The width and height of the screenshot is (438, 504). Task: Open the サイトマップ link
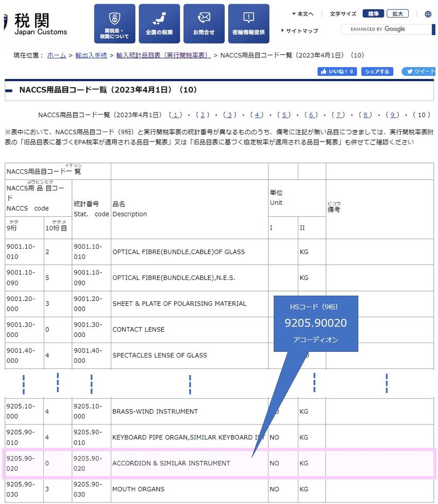299,31
